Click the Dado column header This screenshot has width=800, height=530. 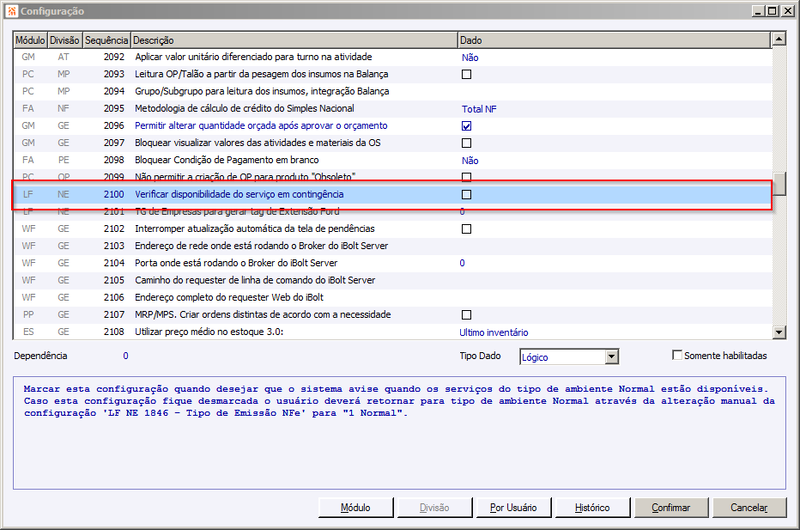tap(614, 40)
